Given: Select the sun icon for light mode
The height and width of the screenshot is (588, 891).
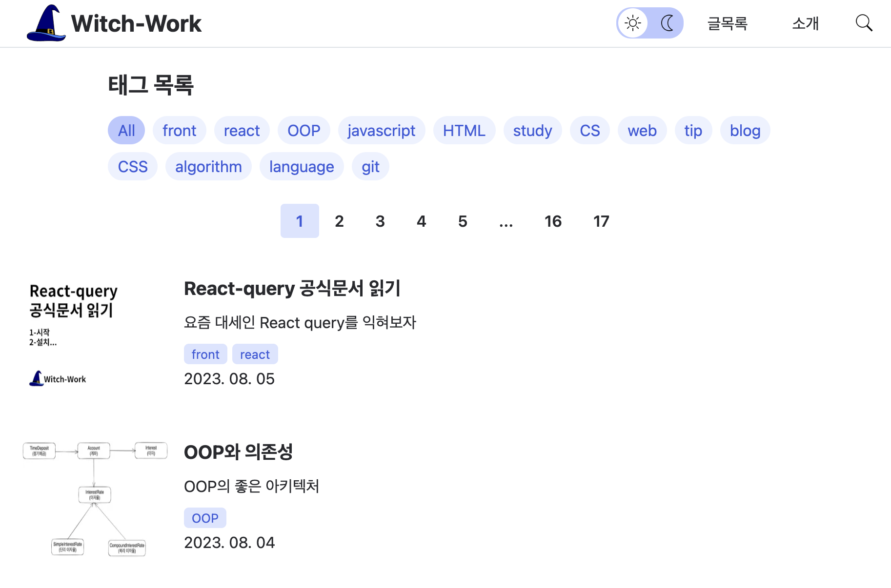Looking at the screenshot, I should point(632,22).
